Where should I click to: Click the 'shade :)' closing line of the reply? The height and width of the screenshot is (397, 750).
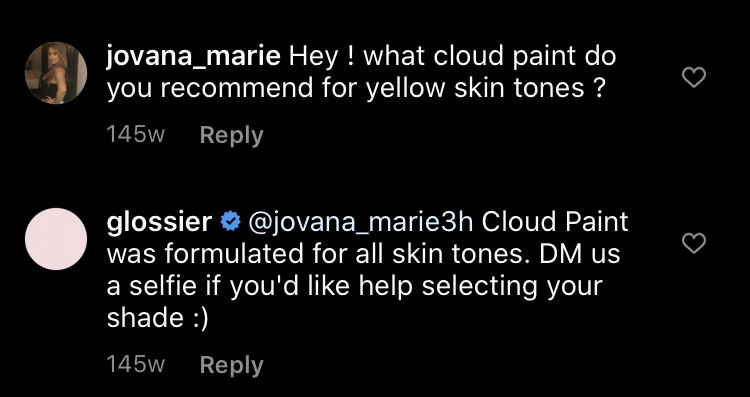click(x=158, y=318)
